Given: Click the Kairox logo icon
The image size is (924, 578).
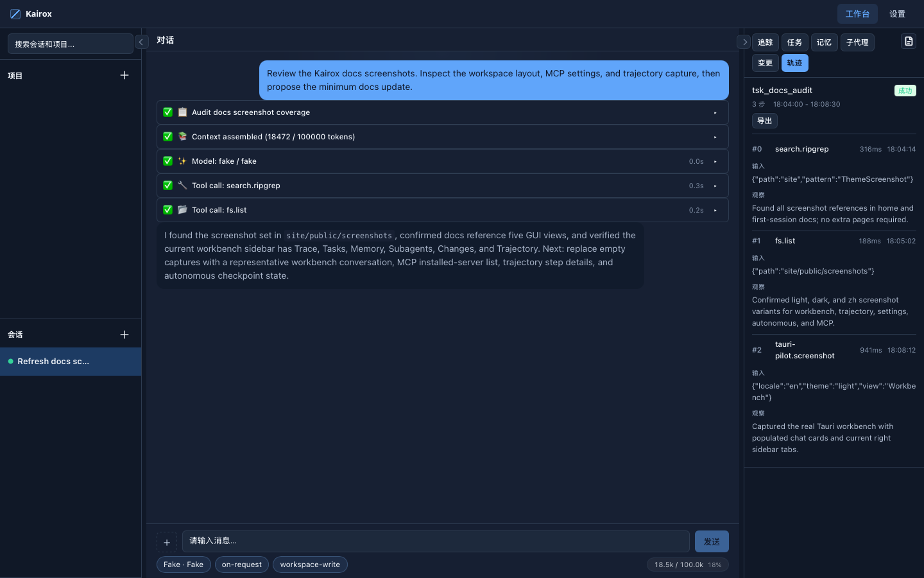Looking at the screenshot, I should point(15,14).
